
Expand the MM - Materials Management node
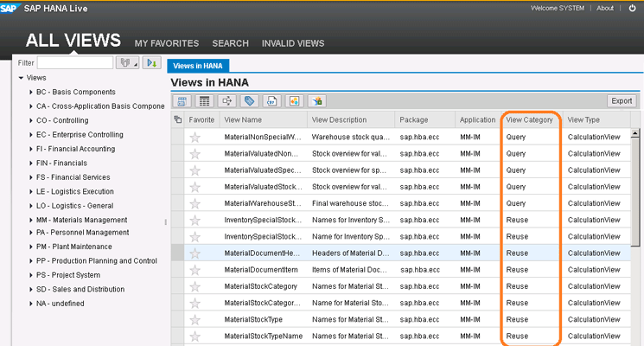(x=30, y=220)
